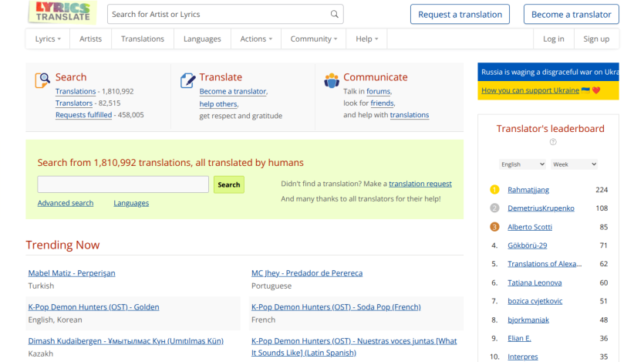Open the English language leaderboard dropdown
Screen dimensions: 644x362
click(x=522, y=164)
